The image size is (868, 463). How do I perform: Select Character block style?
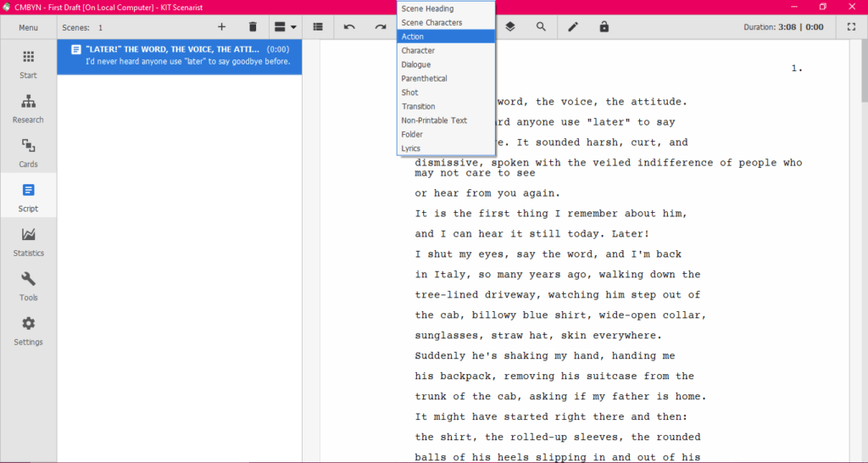446,50
